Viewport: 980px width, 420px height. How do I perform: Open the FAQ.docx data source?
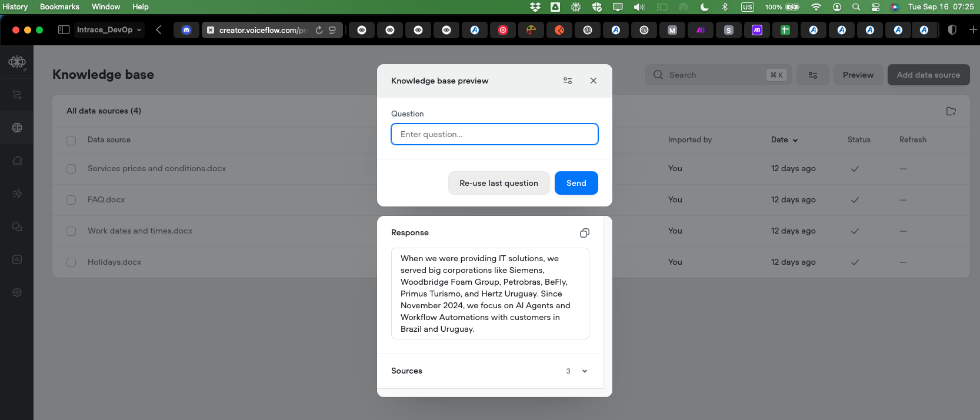point(106,199)
